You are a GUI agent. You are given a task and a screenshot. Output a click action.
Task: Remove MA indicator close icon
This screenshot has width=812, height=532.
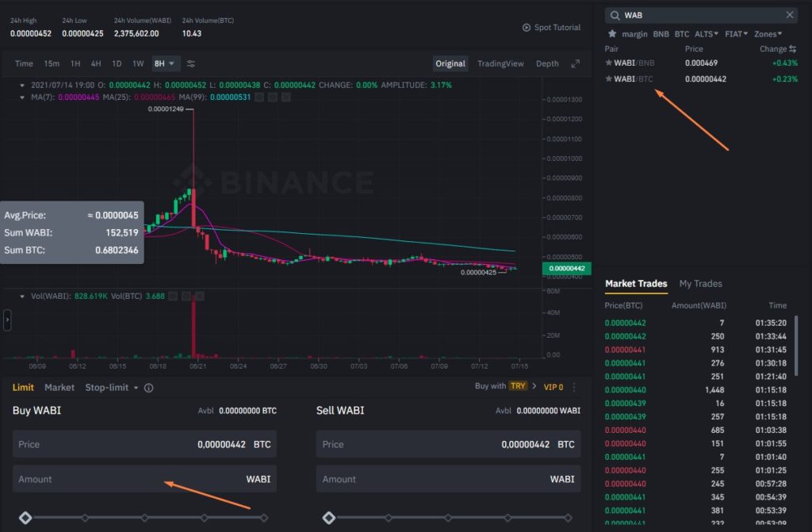[285, 98]
